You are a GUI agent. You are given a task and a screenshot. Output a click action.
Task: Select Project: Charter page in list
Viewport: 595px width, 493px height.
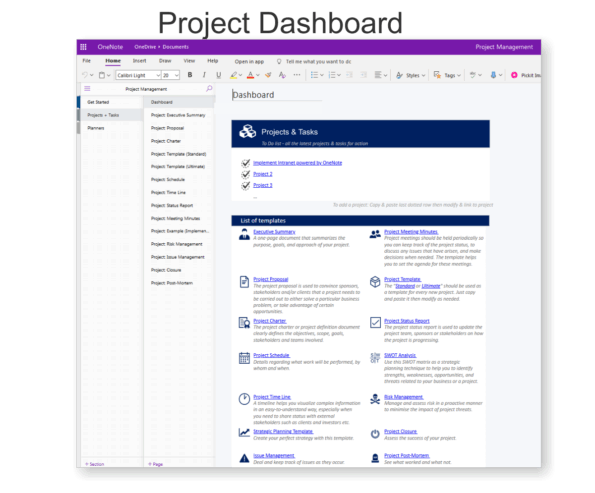click(166, 141)
